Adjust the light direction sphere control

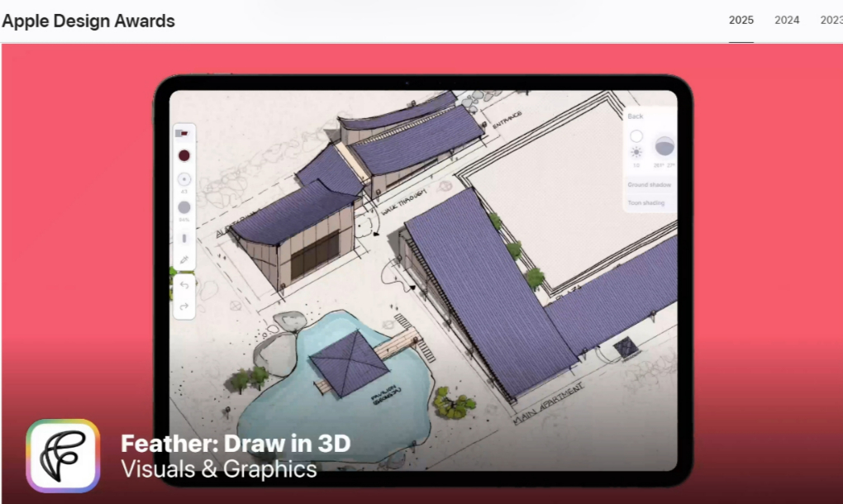(664, 146)
